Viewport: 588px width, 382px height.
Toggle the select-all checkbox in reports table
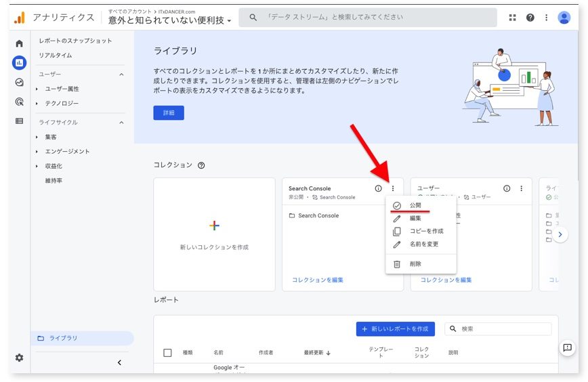click(x=167, y=352)
